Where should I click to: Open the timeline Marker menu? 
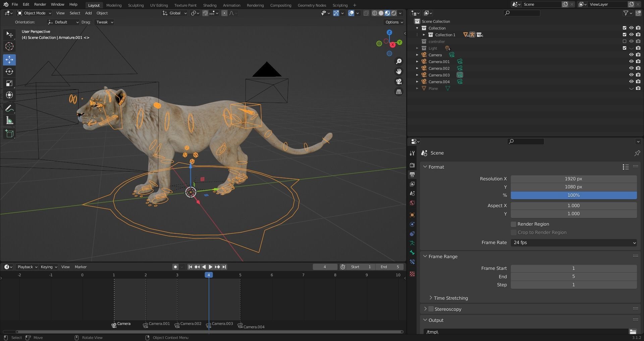80,267
